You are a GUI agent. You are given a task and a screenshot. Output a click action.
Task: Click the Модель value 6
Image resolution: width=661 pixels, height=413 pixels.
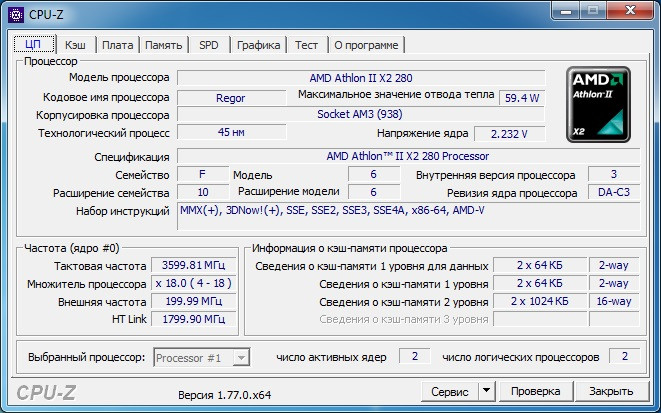(x=373, y=174)
